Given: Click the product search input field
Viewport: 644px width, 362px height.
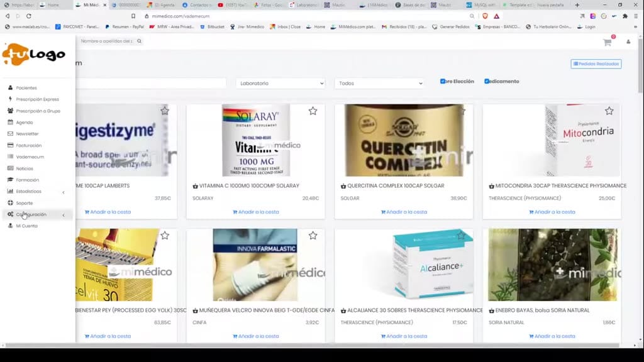Looking at the screenshot, I should 151,84.
